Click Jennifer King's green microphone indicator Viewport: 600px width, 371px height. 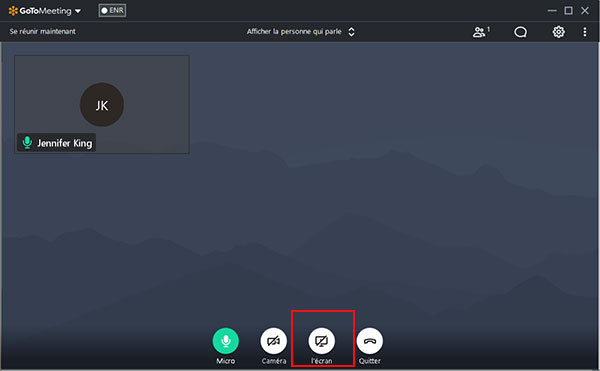click(x=27, y=142)
